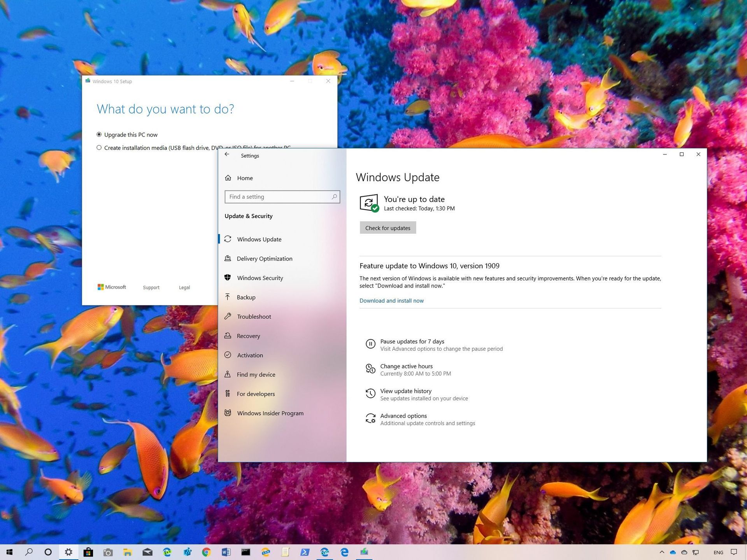Go to Settings Home
The height and width of the screenshot is (560, 747).
pyautogui.click(x=245, y=178)
